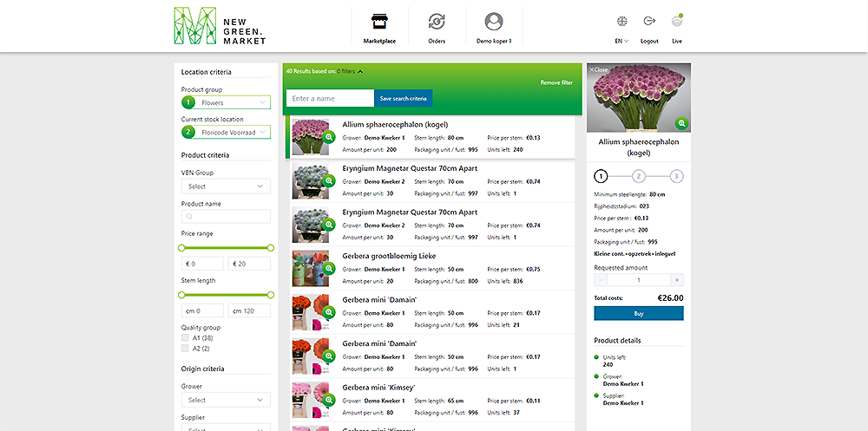
Task: Click the Stem length right slider handle
Action: pos(271,295)
